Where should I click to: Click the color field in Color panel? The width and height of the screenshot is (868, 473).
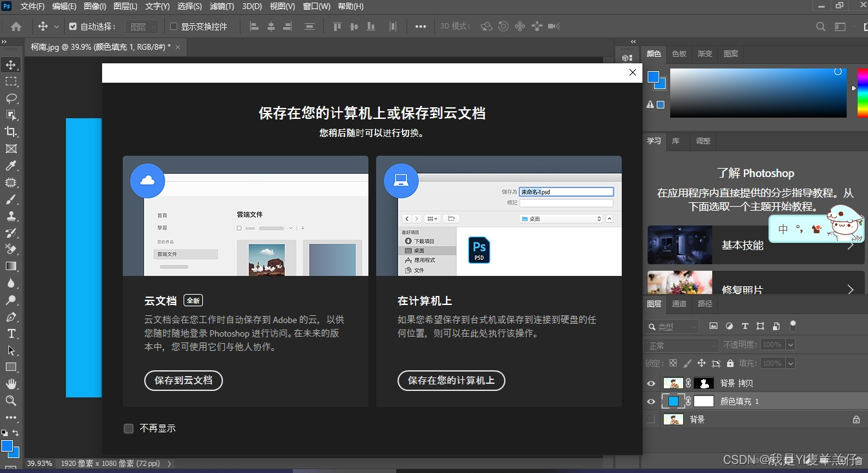click(x=758, y=93)
